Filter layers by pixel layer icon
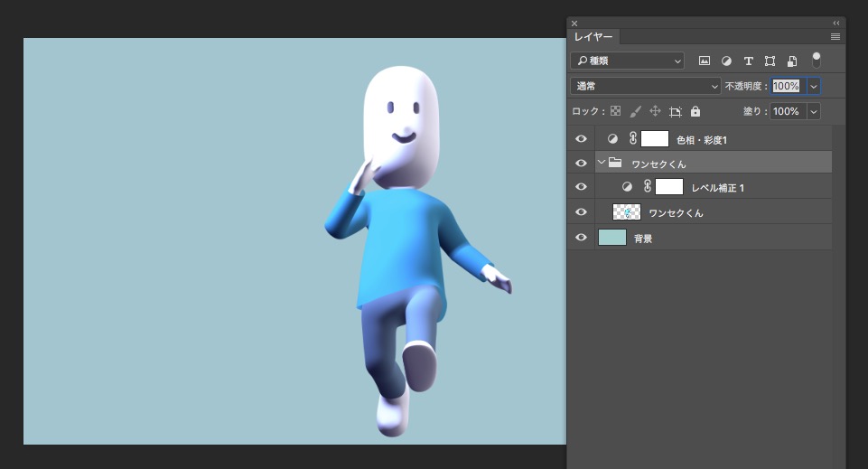 click(705, 61)
